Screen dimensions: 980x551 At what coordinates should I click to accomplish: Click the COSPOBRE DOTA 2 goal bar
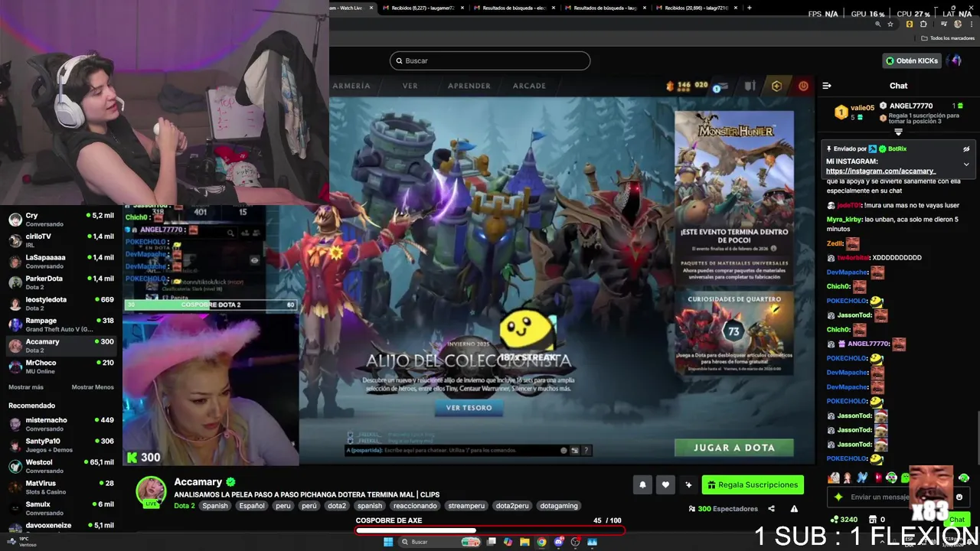[x=211, y=305]
